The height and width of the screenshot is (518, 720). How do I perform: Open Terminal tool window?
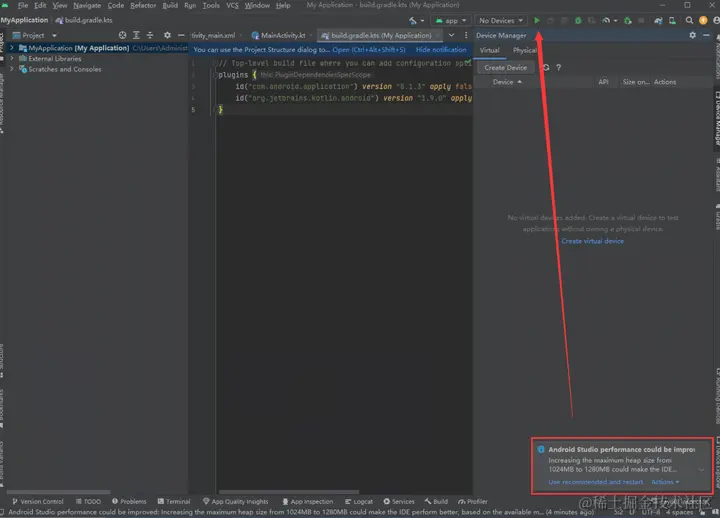click(174, 501)
